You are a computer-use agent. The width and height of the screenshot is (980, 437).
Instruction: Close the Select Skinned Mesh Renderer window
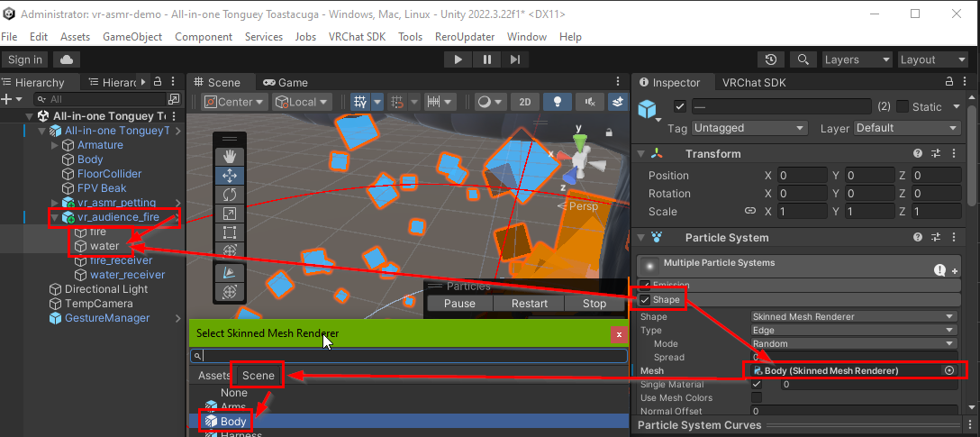[619, 335]
